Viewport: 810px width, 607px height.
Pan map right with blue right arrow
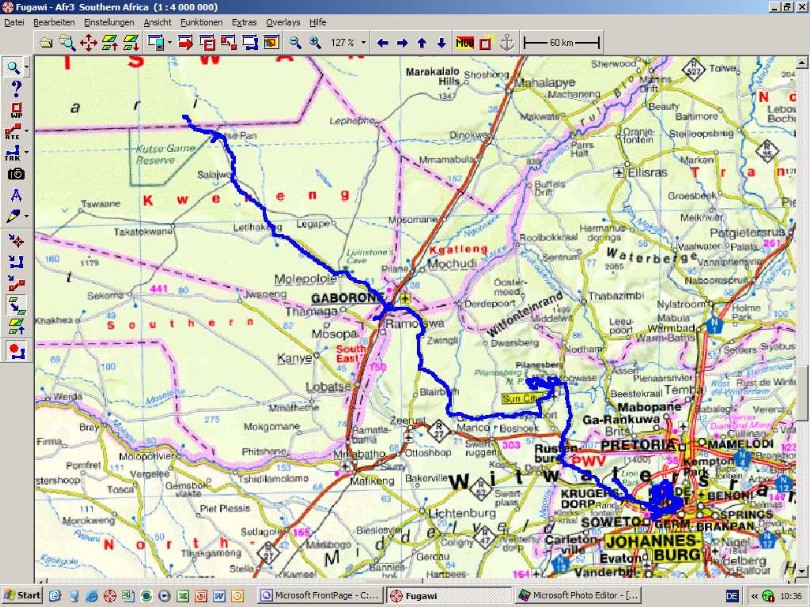pos(402,43)
